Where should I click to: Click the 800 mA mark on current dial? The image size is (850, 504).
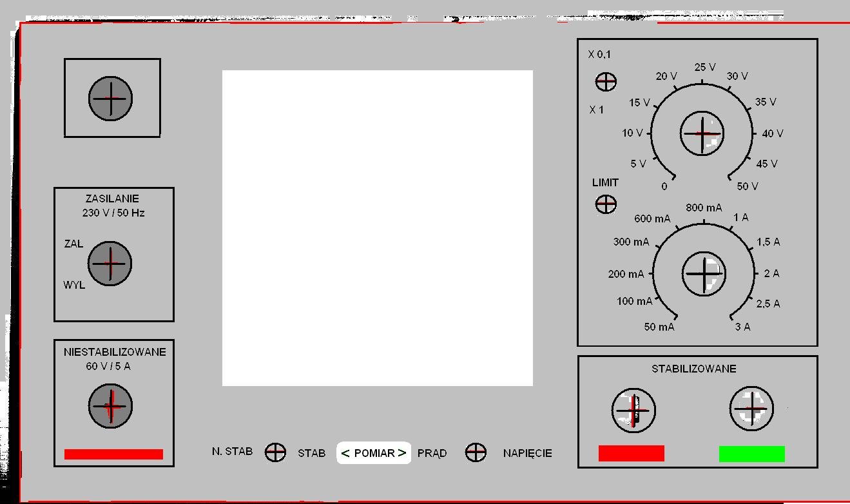click(x=704, y=208)
